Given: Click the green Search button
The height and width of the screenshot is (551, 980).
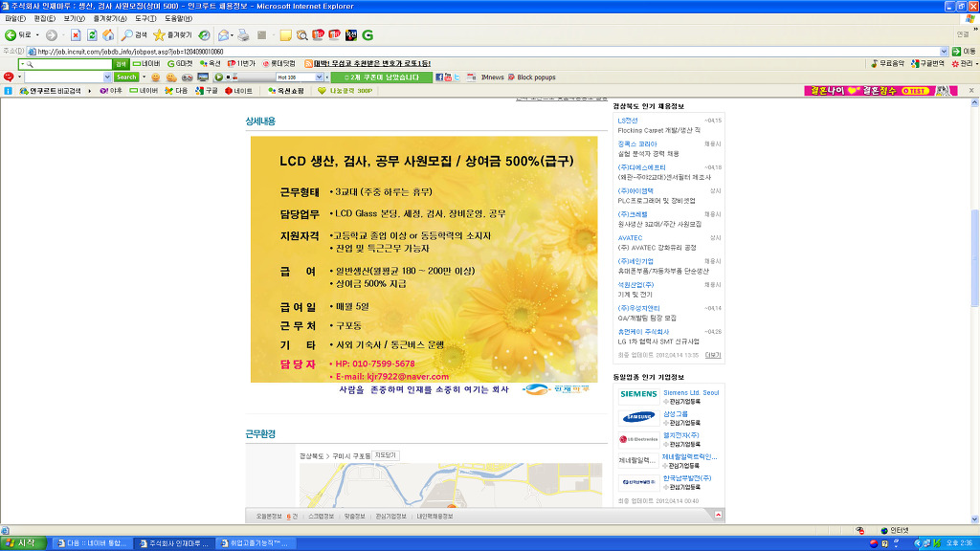Looking at the screenshot, I should click(126, 77).
